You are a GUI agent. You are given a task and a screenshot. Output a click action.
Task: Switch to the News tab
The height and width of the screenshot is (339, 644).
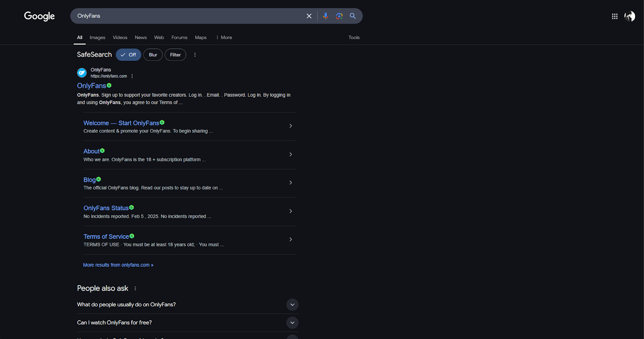pyautogui.click(x=141, y=37)
